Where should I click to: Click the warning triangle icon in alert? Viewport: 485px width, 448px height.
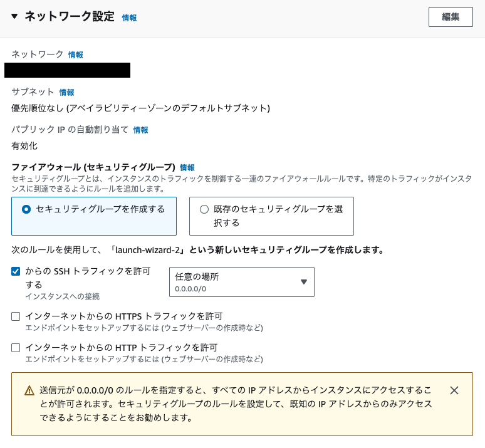pyautogui.click(x=29, y=391)
